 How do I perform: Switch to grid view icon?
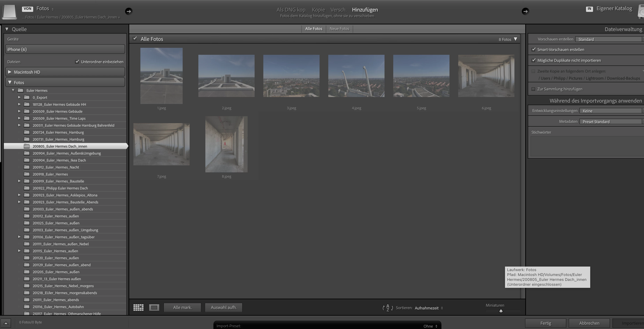pos(138,308)
